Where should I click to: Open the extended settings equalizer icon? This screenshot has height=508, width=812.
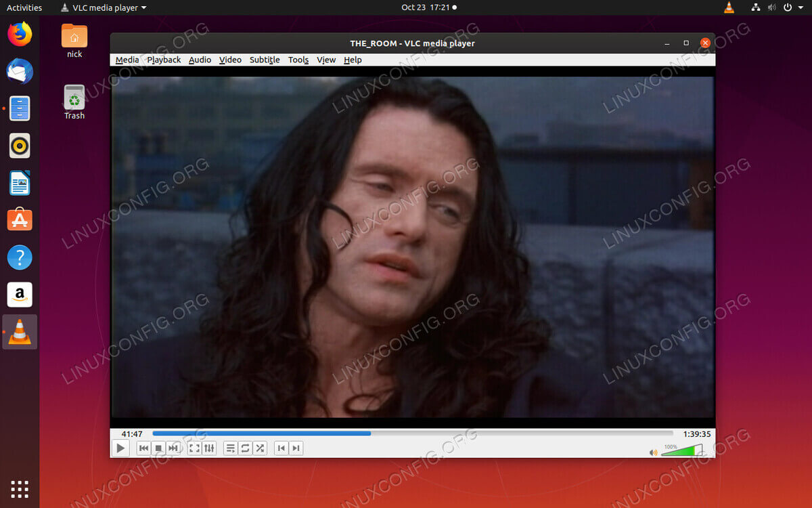(x=210, y=448)
